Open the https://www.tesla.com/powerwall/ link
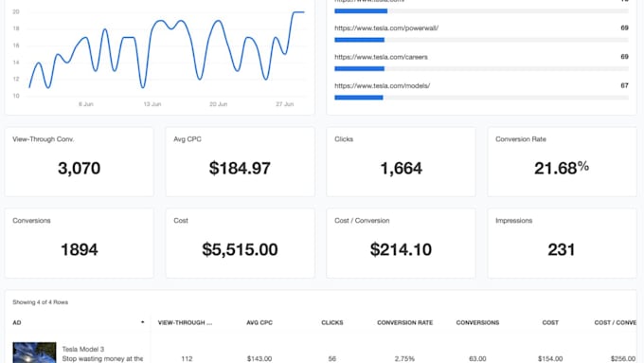Viewport: 644px width, 363px height. pos(386,27)
